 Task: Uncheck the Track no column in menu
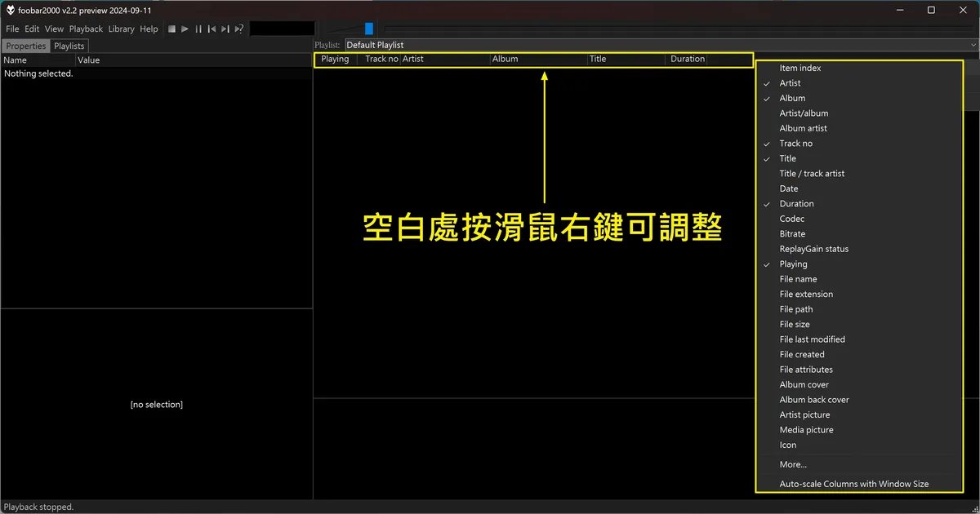tap(859, 144)
